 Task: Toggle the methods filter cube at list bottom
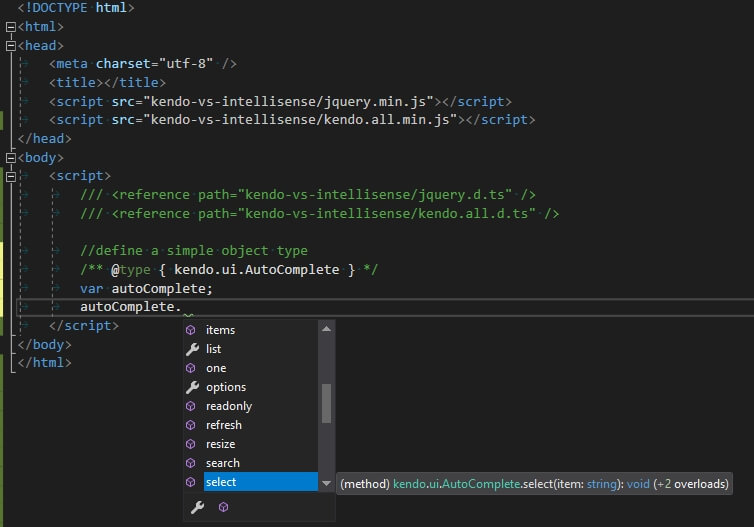tap(223, 507)
